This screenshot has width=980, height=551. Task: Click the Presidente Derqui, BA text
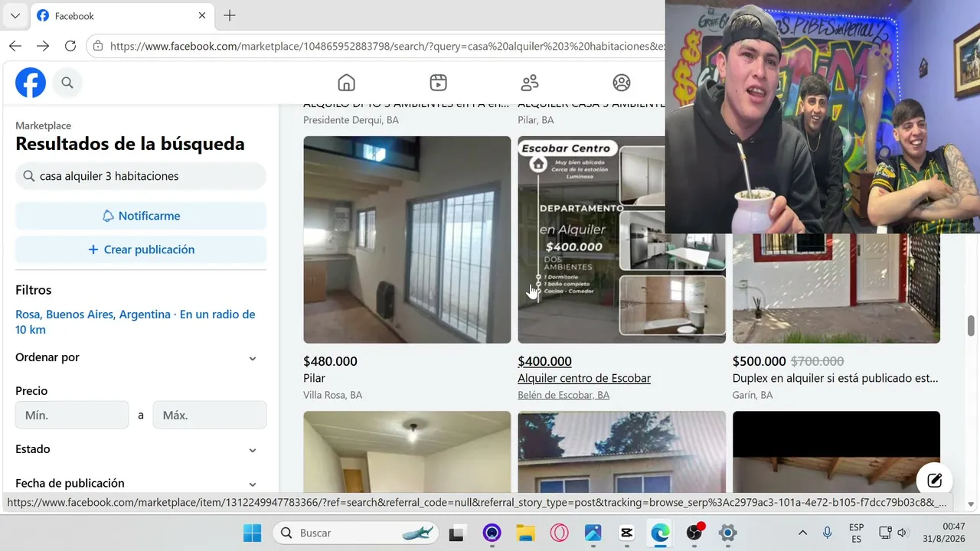(x=351, y=120)
